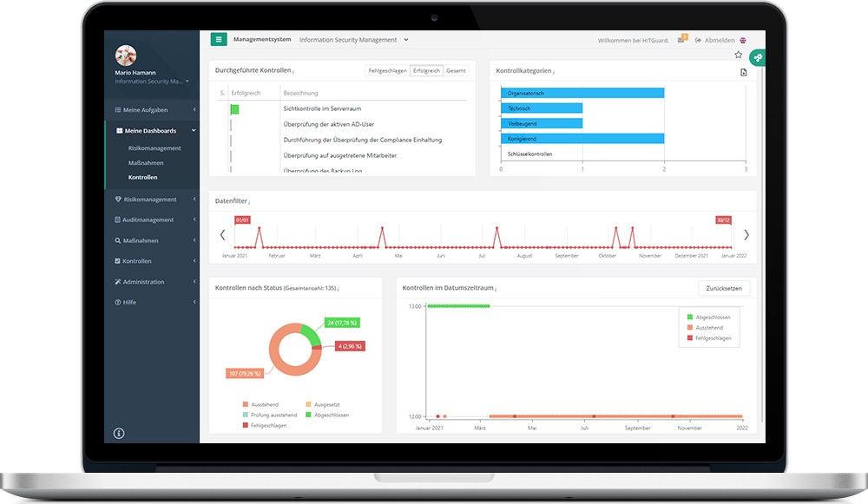Image resolution: width=868 pixels, height=504 pixels.
Task: Click Mario Hamann's profile avatar
Action: tap(126, 56)
